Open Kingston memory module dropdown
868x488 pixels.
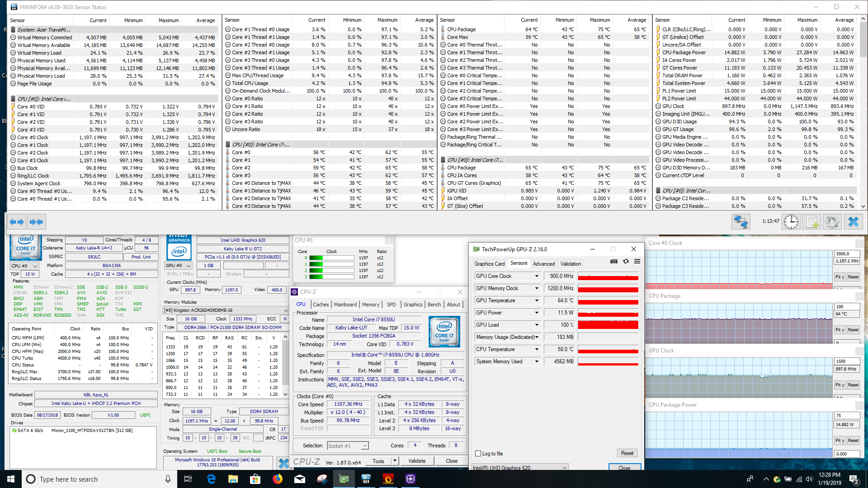tap(285, 310)
